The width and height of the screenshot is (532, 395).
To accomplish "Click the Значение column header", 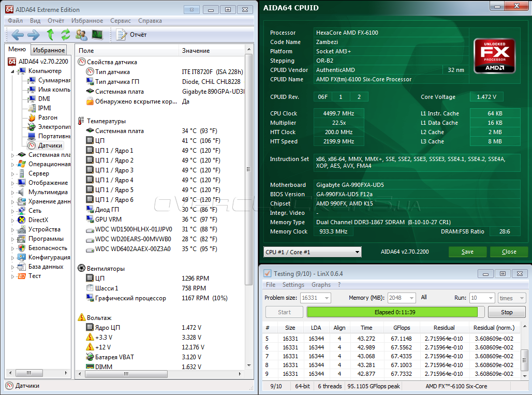I will pyautogui.click(x=196, y=51).
